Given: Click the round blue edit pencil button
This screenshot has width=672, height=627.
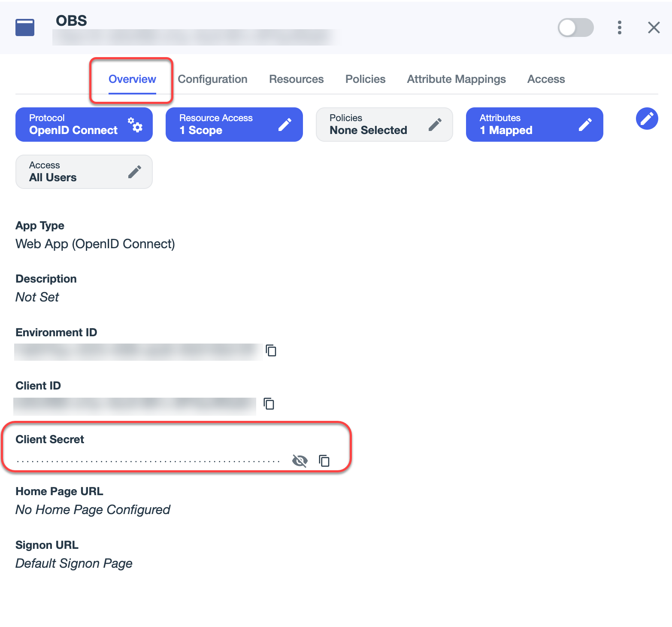Looking at the screenshot, I should [647, 119].
